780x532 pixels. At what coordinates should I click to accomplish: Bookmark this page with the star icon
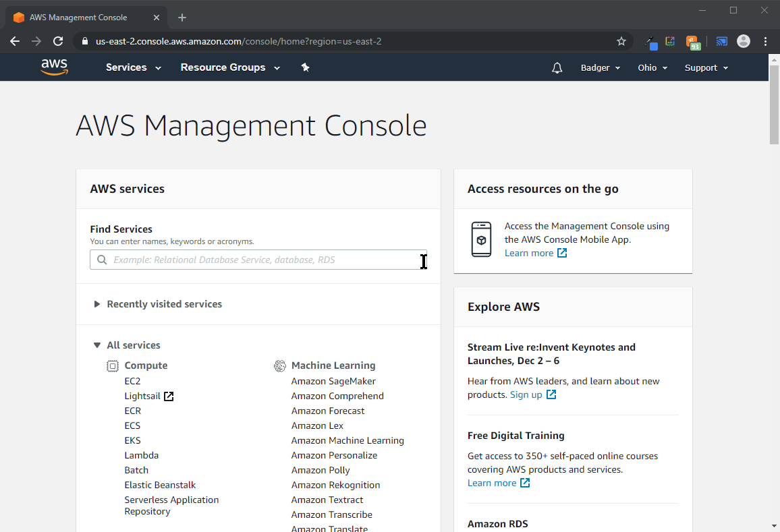coord(621,41)
